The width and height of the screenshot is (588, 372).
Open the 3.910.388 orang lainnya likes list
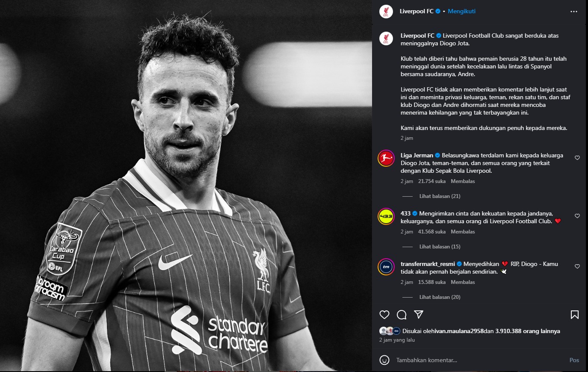[528, 331]
